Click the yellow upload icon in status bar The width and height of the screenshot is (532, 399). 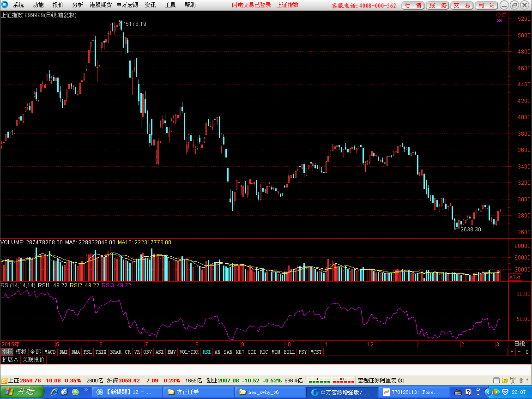click(504, 381)
